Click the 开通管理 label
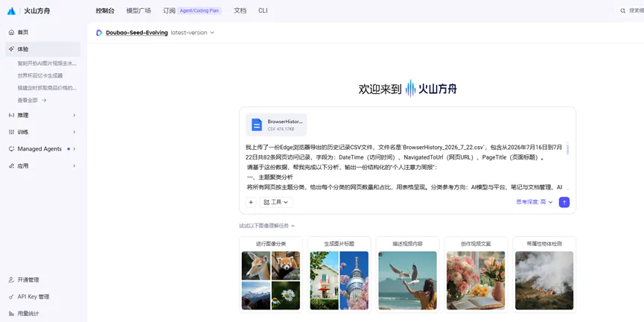Screen dimensions: 644x322 tap(28, 280)
